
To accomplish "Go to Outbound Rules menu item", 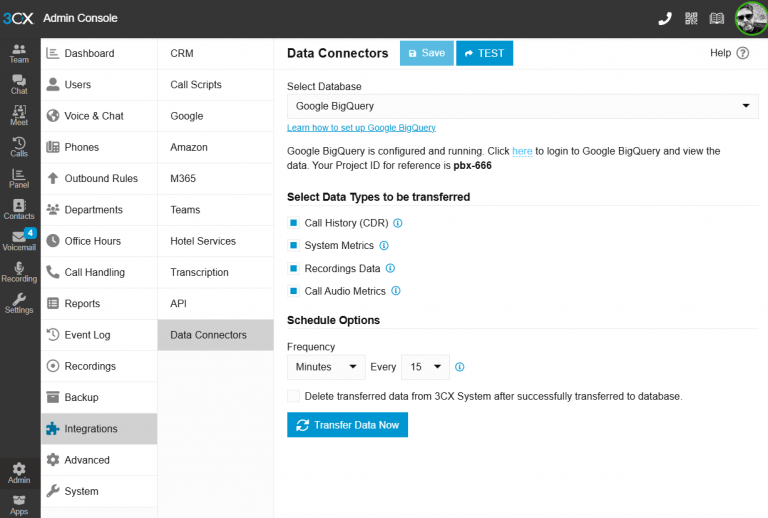I will [x=99, y=179].
